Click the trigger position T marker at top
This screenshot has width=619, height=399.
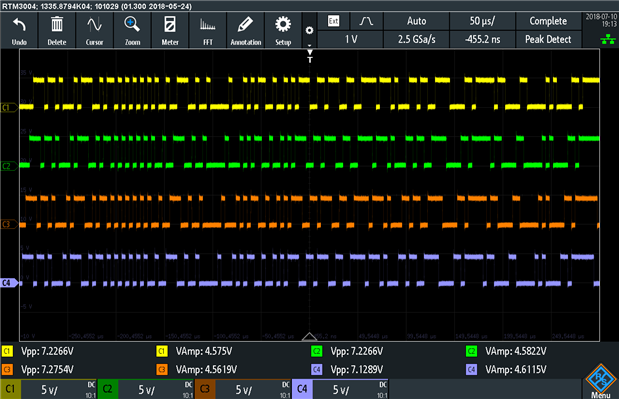(310, 56)
